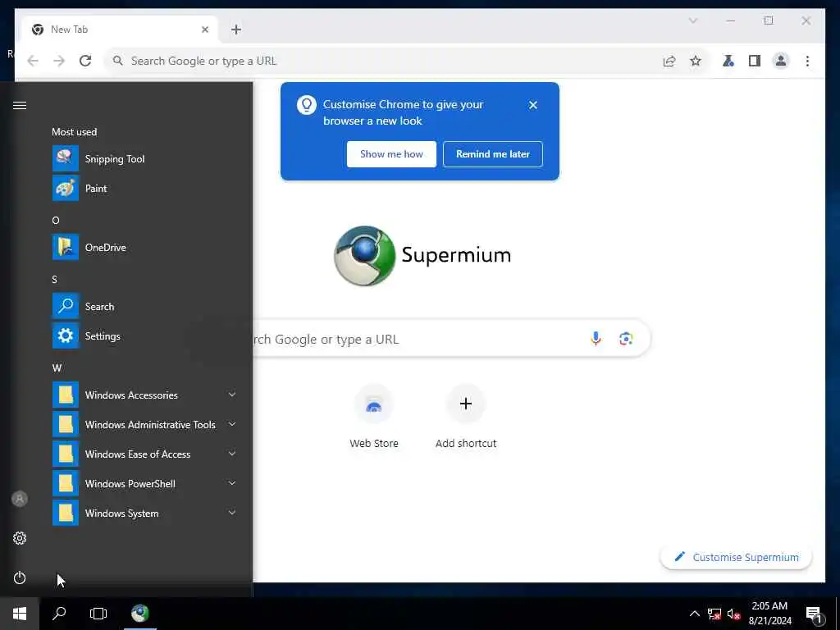Open the Settings gear in Start sidebar
The height and width of the screenshot is (630, 840).
[20, 538]
